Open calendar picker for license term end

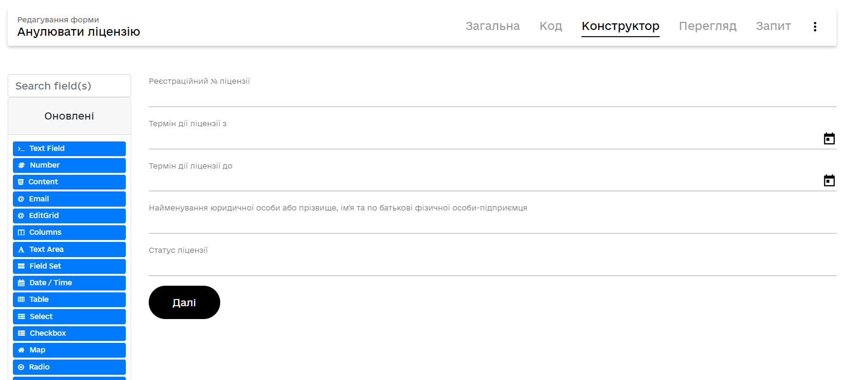click(829, 180)
